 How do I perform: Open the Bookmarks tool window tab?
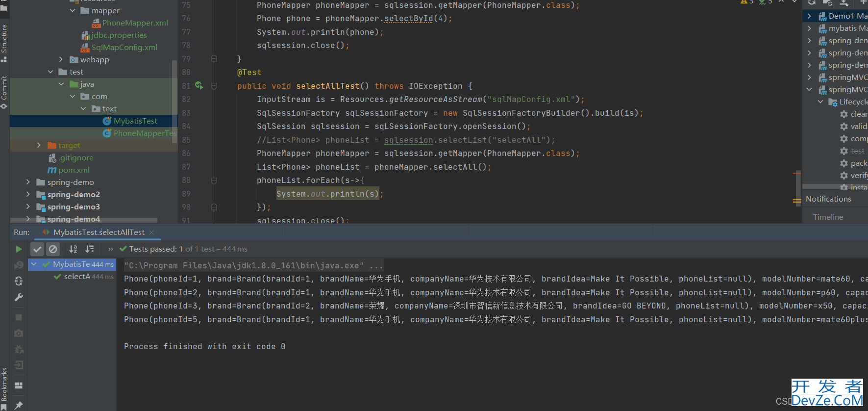coord(4,388)
